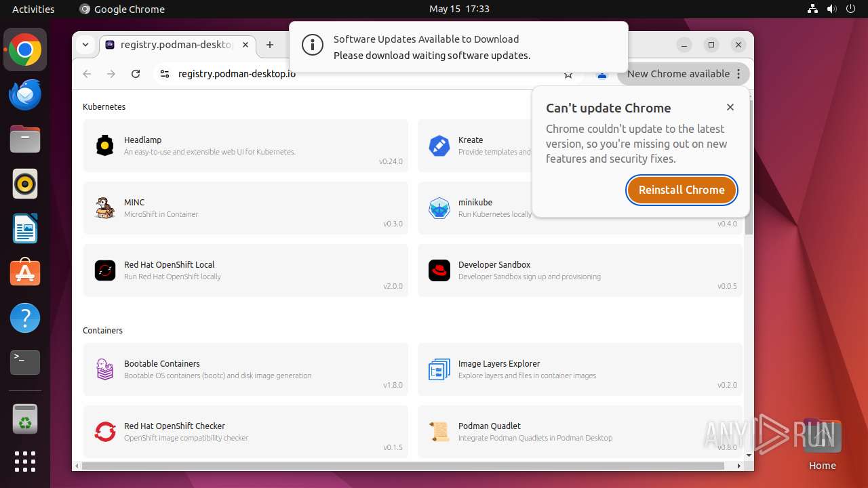
Task: Open a new tab with plus button
Action: point(270,45)
